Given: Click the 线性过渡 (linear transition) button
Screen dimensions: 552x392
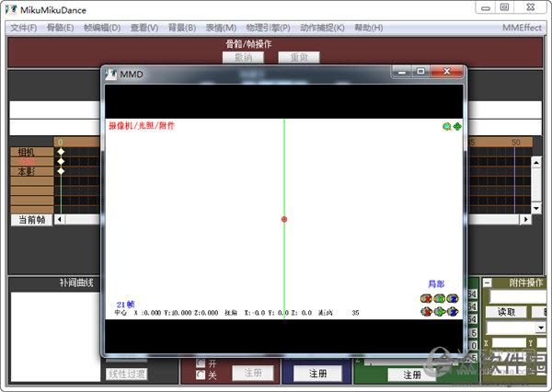Looking at the screenshot, I should (127, 374).
